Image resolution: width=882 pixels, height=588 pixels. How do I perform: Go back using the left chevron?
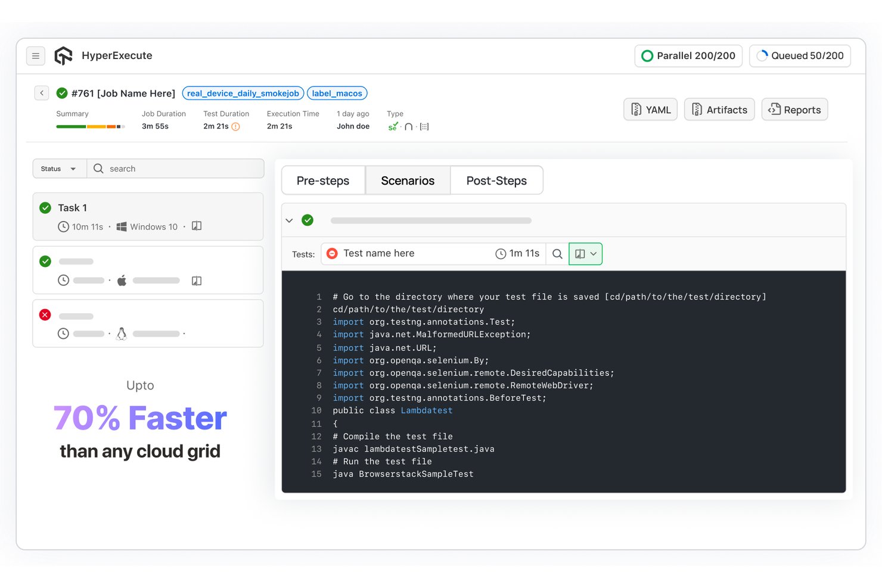coord(42,93)
